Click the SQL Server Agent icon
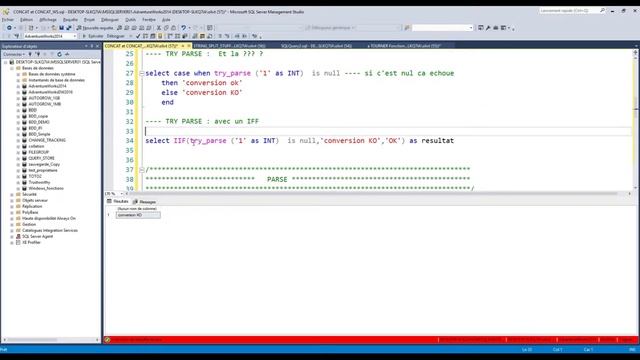Screen dimensions: 640x360 (x=18, y=236)
